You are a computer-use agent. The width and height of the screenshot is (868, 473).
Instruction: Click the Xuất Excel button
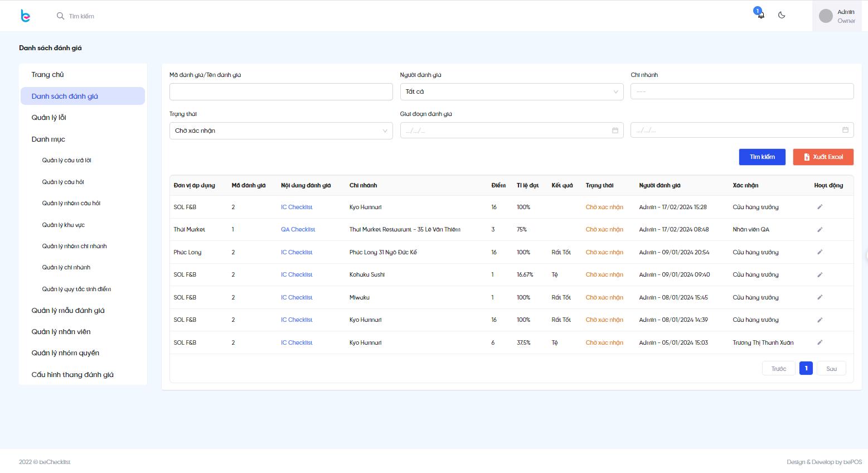[x=823, y=157]
